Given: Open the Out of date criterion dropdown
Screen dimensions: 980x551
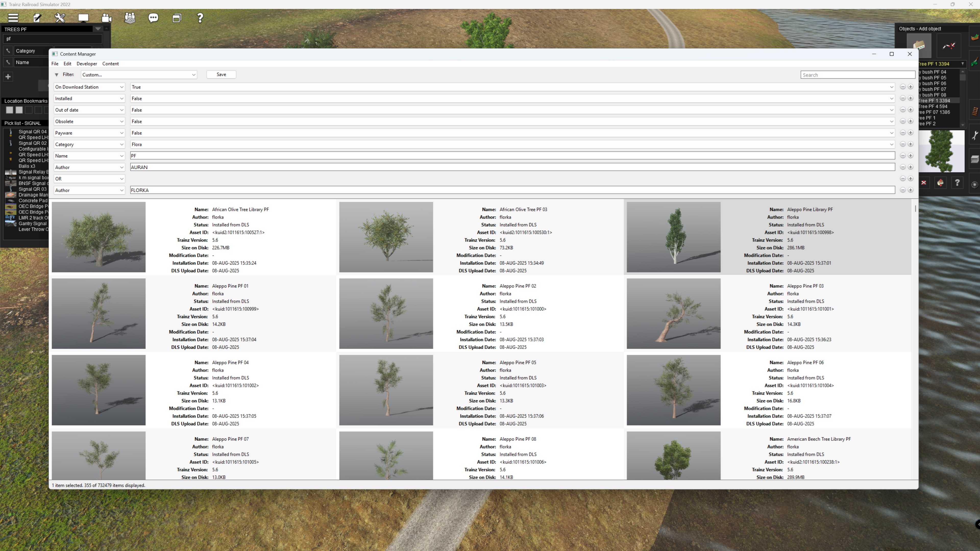Looking at the screenshot, I should [89, 110].
